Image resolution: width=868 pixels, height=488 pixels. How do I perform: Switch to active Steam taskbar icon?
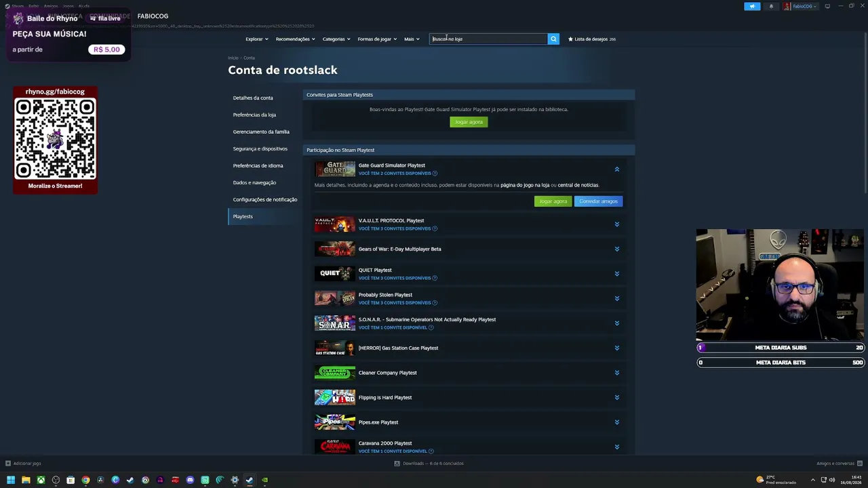point(250,480)
